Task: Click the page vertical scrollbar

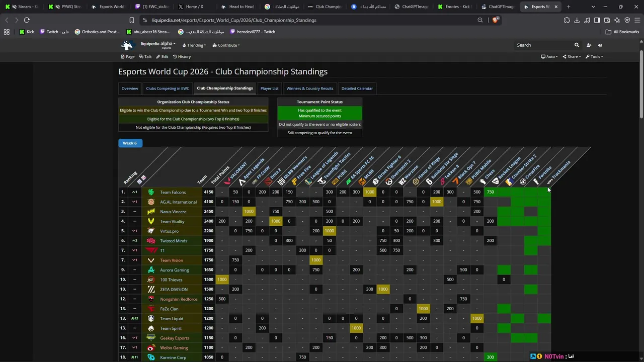Action: 641,85
